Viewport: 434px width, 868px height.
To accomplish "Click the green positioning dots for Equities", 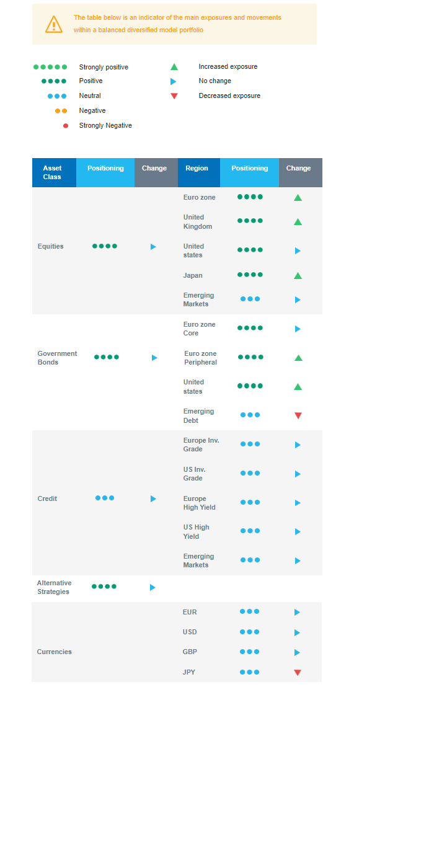I will [105, 246].
